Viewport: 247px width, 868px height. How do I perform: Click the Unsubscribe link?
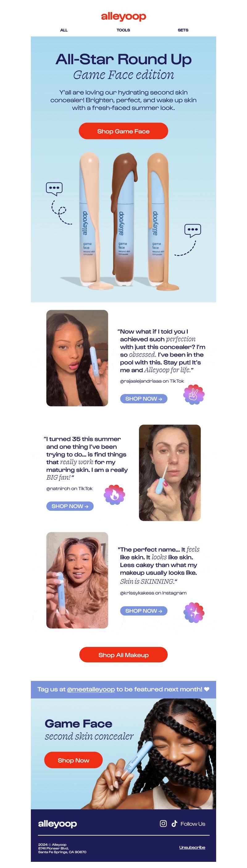(x=192, y=847)
